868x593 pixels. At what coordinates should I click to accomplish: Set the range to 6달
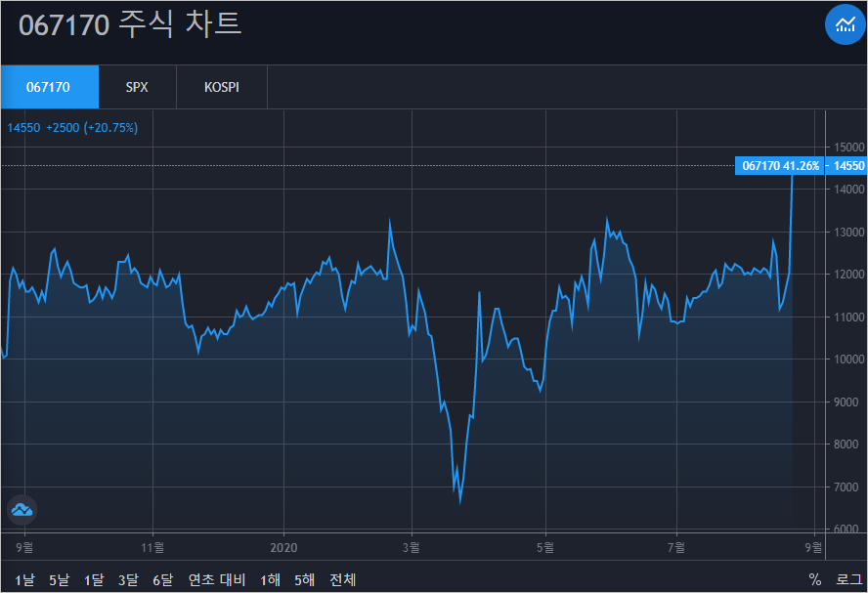163,579
